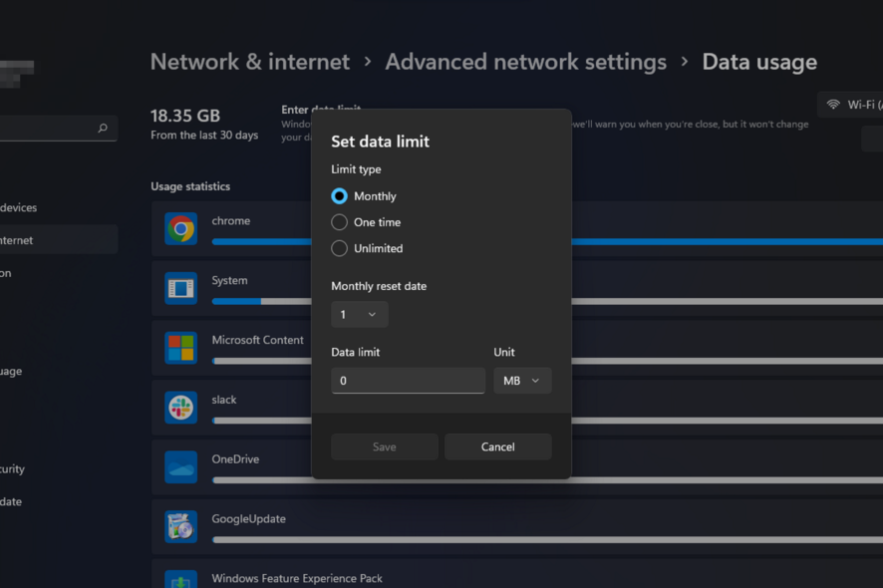The width and height of the screenshot is (883, 588).
Task: Go to Advanced network settings breadcrumb
Action: 526,62
